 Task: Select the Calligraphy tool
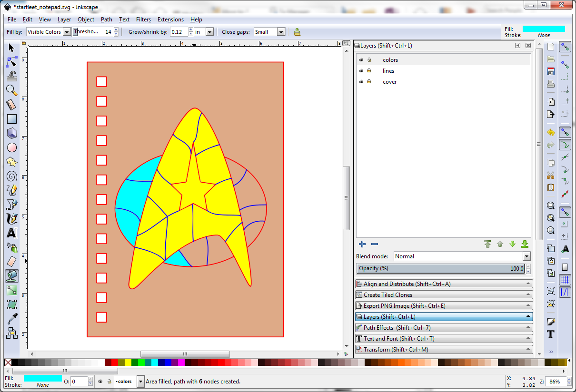(11, 219)
